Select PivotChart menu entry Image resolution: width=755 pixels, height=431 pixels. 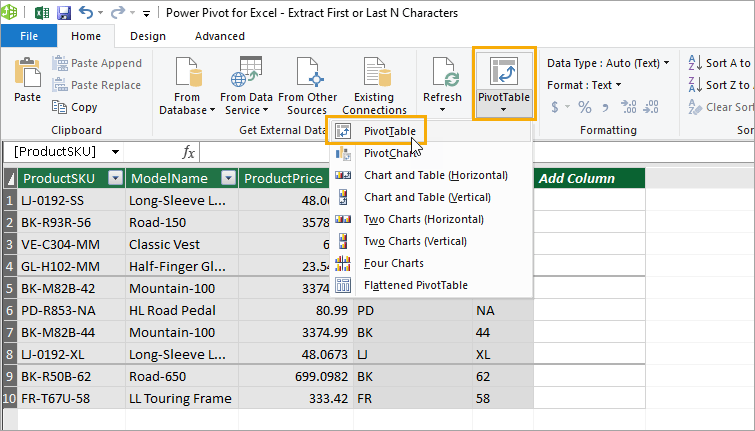point(431,153)
